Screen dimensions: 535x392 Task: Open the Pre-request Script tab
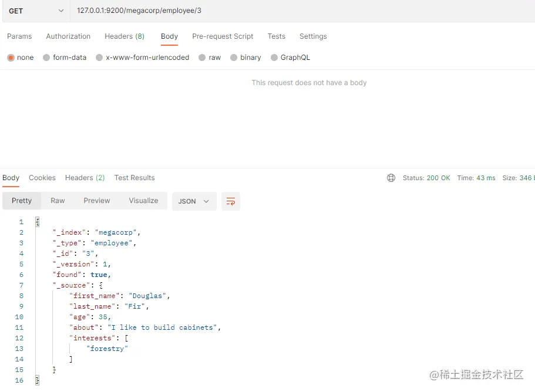pyautogui.click(x=223, y=36)
